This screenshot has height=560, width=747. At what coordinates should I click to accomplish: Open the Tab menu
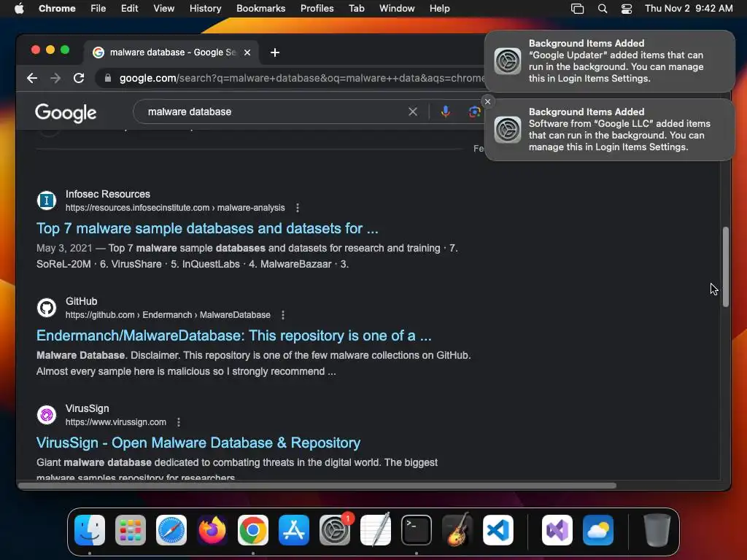click(x=356, y=9)
